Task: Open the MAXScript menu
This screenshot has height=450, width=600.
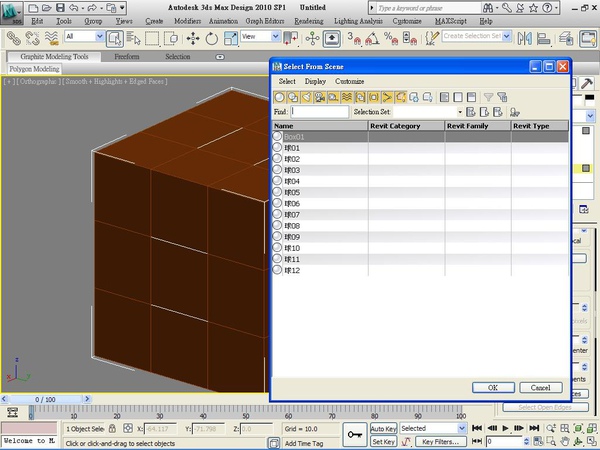Action: pos(450,21)
